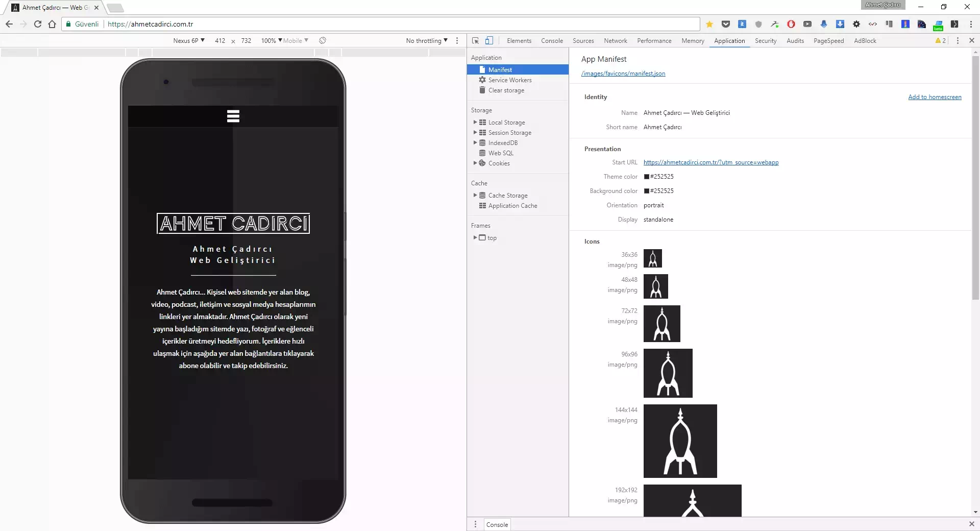Open the Pocket extension icon
This screenshot has width=980, height=531.
[x=726, y=24]
